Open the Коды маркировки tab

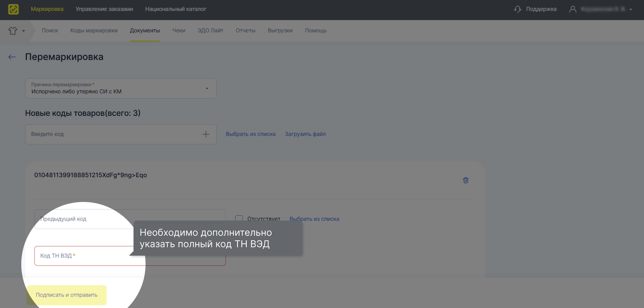pos(94,31)
